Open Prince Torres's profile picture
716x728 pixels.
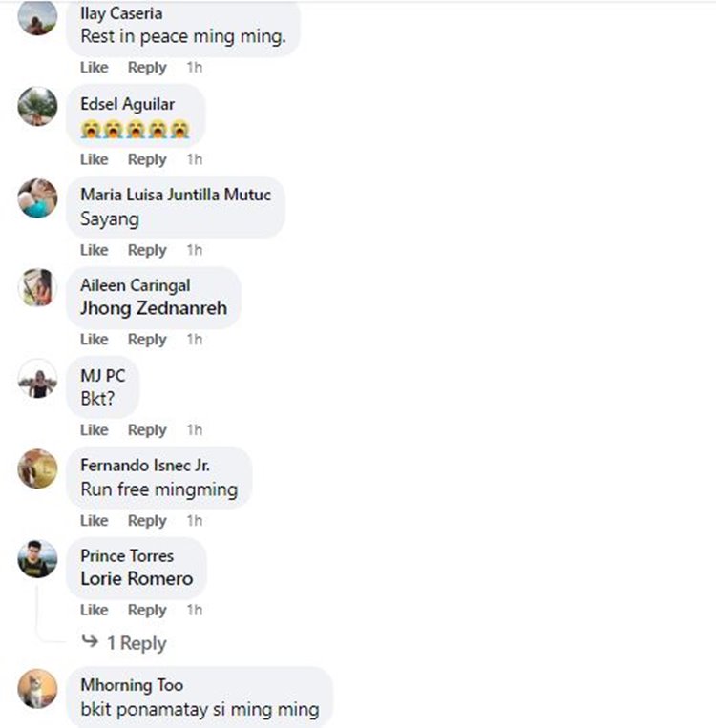pyautogui.click(x=37, y=559)
